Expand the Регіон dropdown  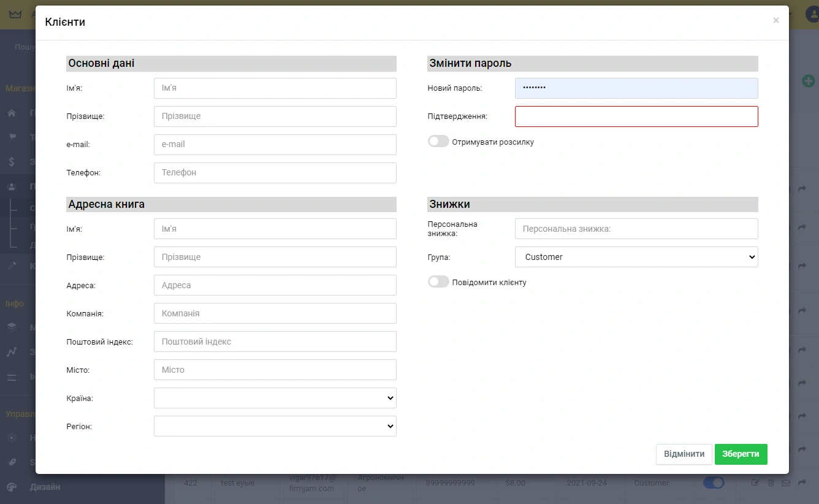tap(275, 426)
